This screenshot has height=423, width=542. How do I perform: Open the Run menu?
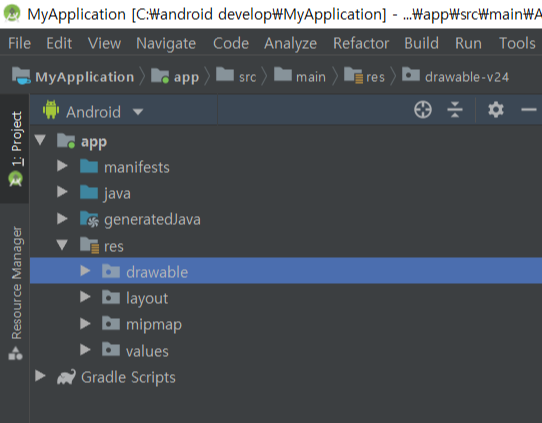click(x=468, y=44)
